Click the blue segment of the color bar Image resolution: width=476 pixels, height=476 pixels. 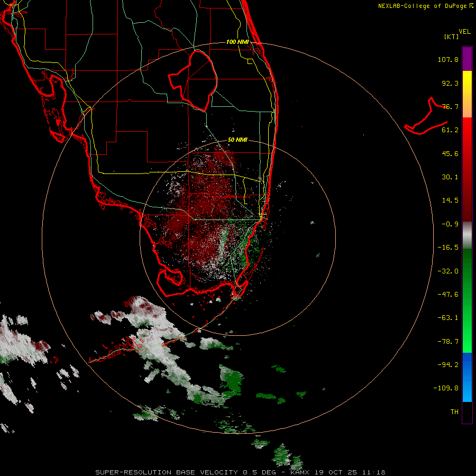(x=467, y=377)
